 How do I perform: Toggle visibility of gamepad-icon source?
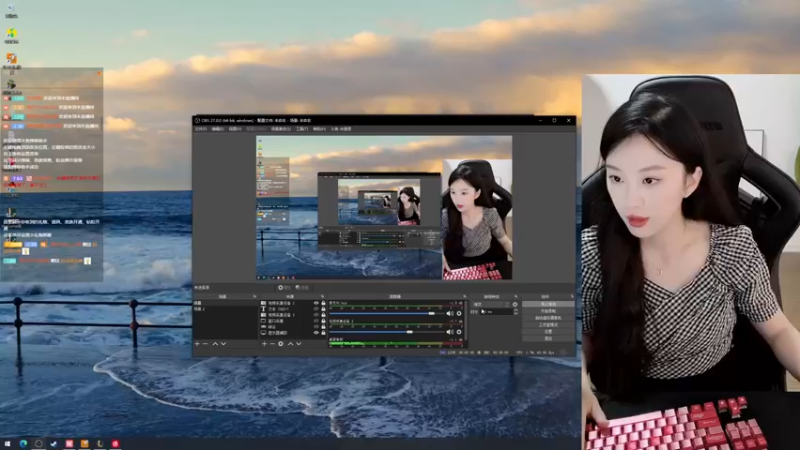[x=316, y=327]
